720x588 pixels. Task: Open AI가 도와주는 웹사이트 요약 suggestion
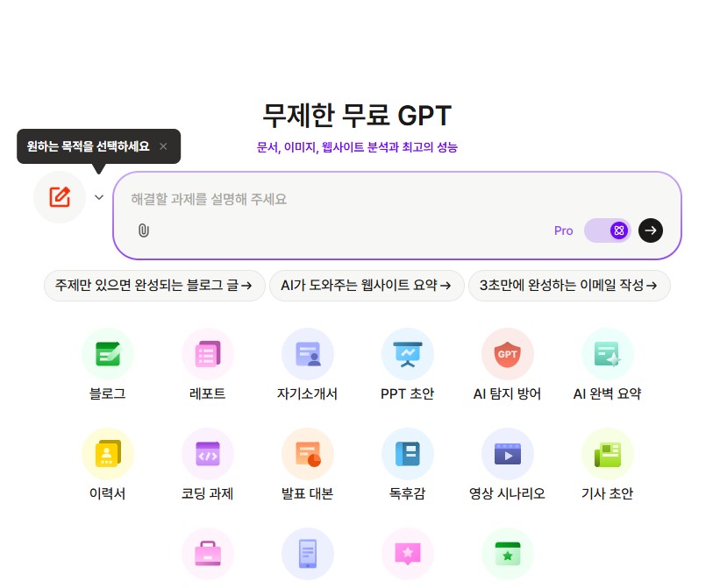point(367,286)
